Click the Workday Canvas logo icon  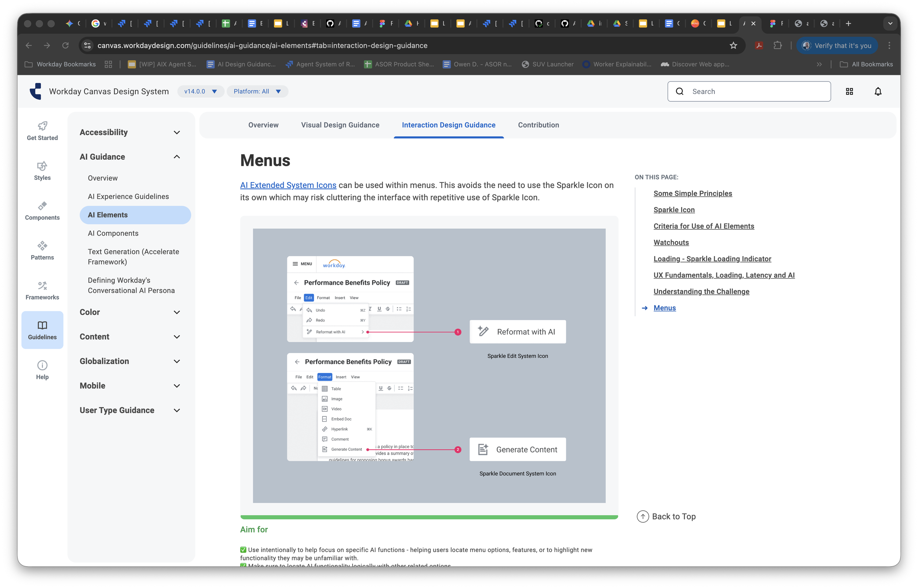(36, 91)
